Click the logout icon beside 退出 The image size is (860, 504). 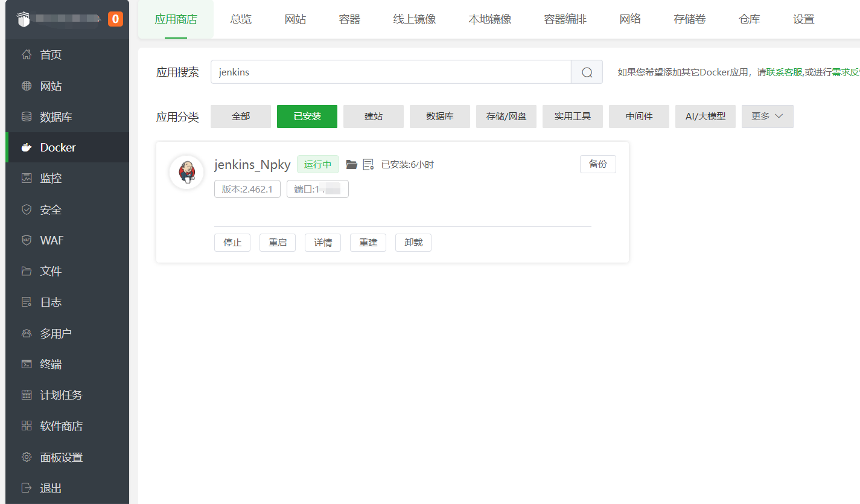point(26,488)
